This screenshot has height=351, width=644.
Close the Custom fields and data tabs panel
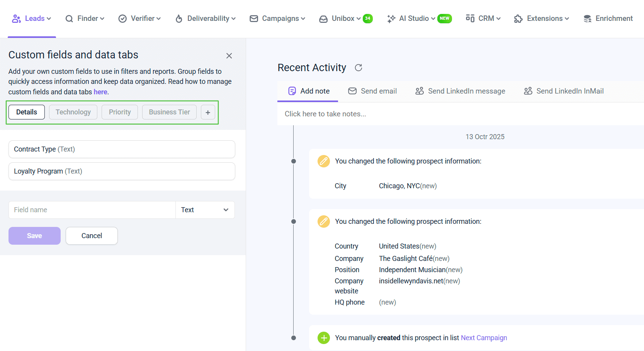229,56
